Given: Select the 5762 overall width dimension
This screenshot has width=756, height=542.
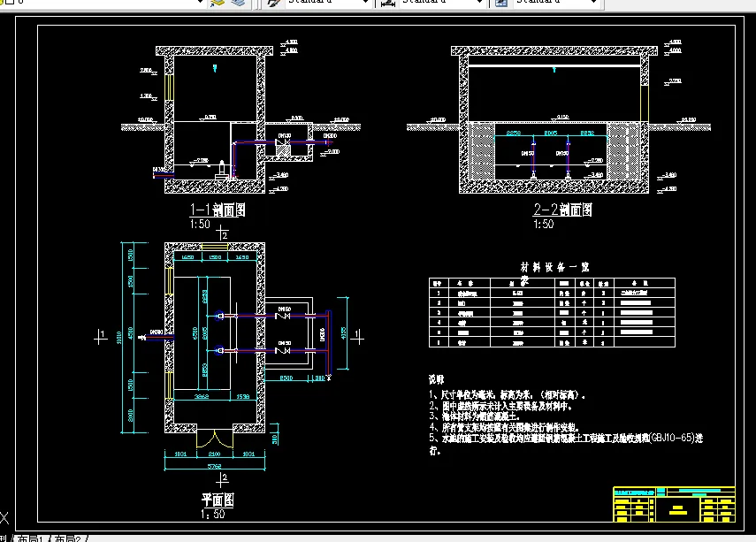Looking at the screenshot, I should tap(214, 466).
